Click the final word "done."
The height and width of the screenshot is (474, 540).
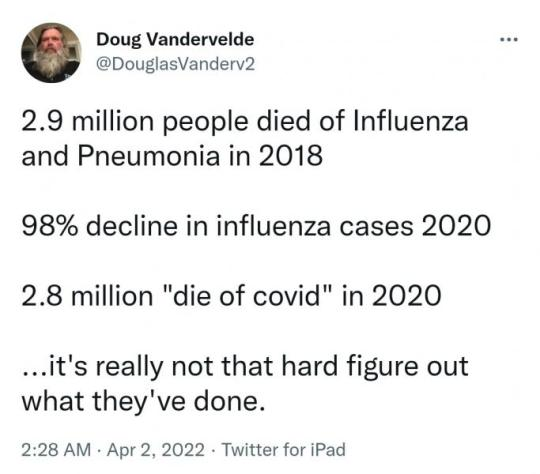click(x=229, y=401)
